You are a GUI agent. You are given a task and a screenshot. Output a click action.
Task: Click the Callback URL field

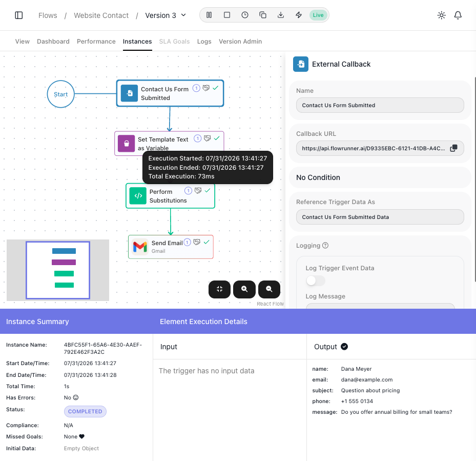click(x=380, y=148)
